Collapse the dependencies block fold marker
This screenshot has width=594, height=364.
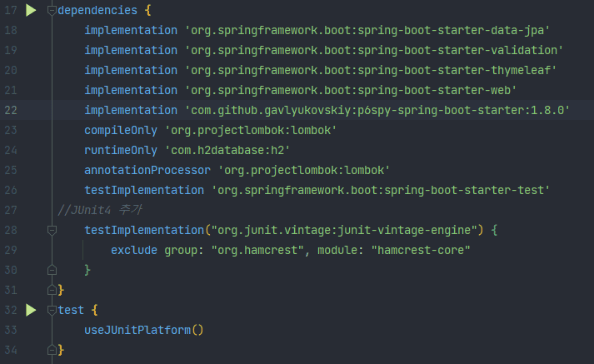52,11
